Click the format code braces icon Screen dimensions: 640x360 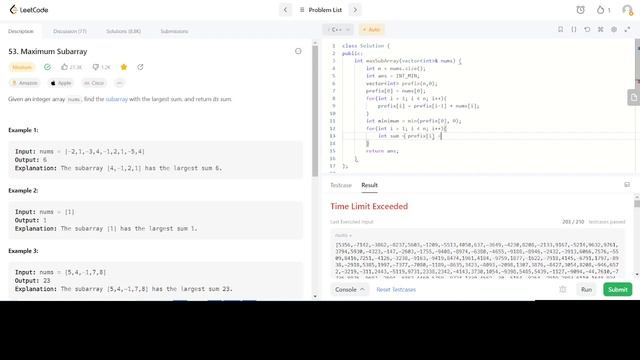(x=574, y=29)
